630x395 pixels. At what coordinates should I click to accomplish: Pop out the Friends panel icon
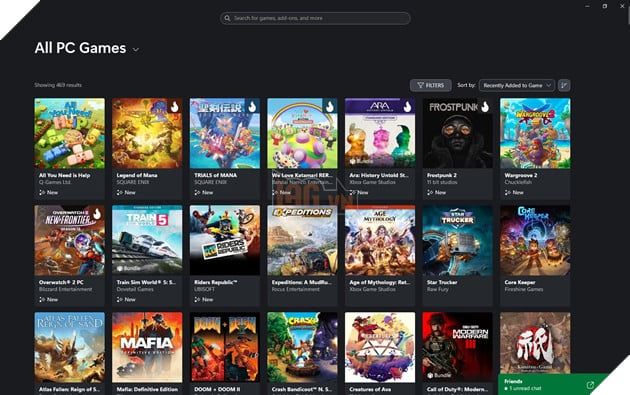(x=590, y=385)
